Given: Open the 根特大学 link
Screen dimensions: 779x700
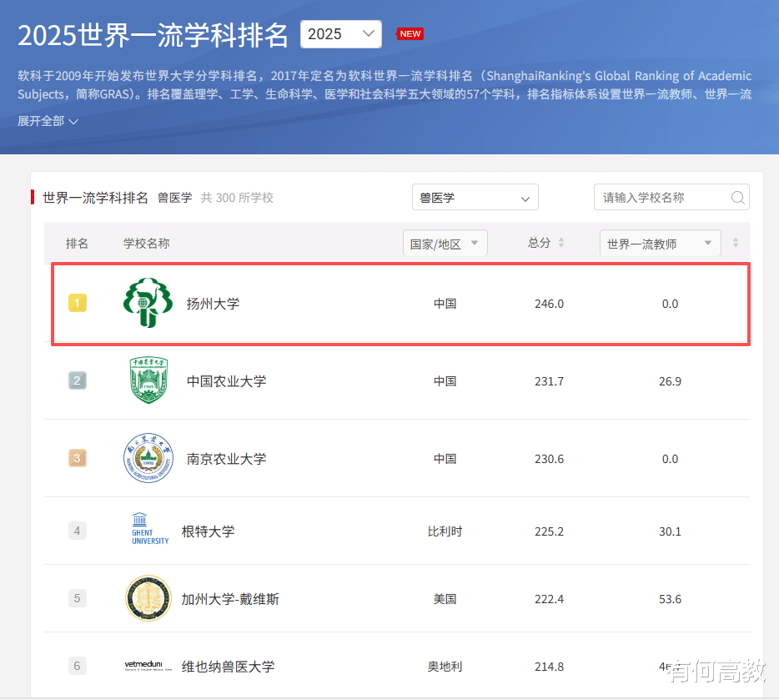Looking at the screenshot, I should [x=208, y=531].
